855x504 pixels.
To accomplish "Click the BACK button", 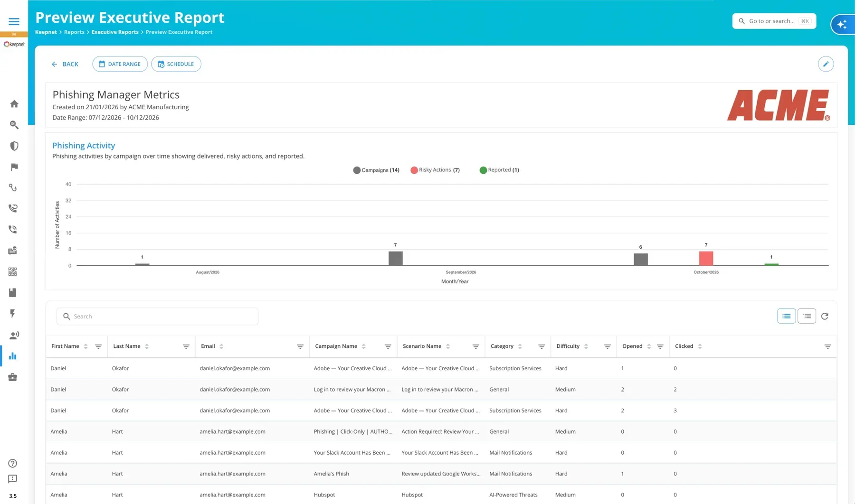I will pyautogui.click(x=65, y=64).
